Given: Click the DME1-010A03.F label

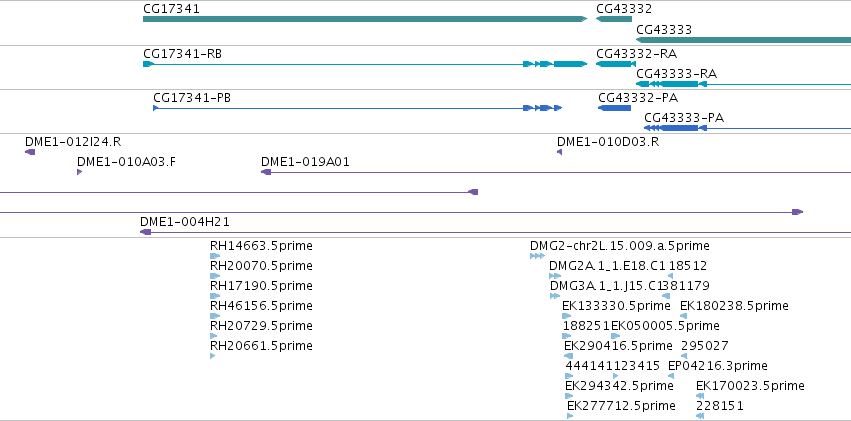Looking at the screenshot, I should [x=126, y=162].
